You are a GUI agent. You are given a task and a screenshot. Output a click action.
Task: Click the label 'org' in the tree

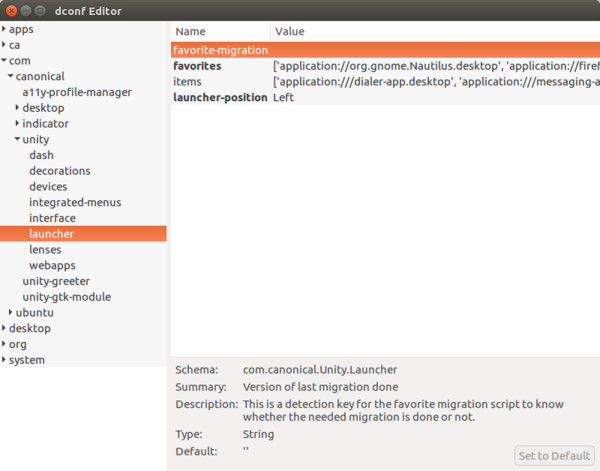coord(18,344)
